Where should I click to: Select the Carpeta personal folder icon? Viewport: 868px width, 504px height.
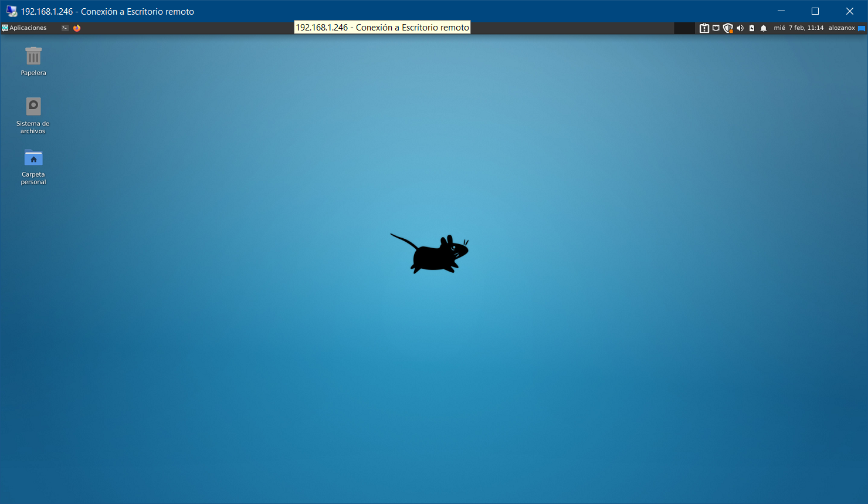[x=33, y=158]
